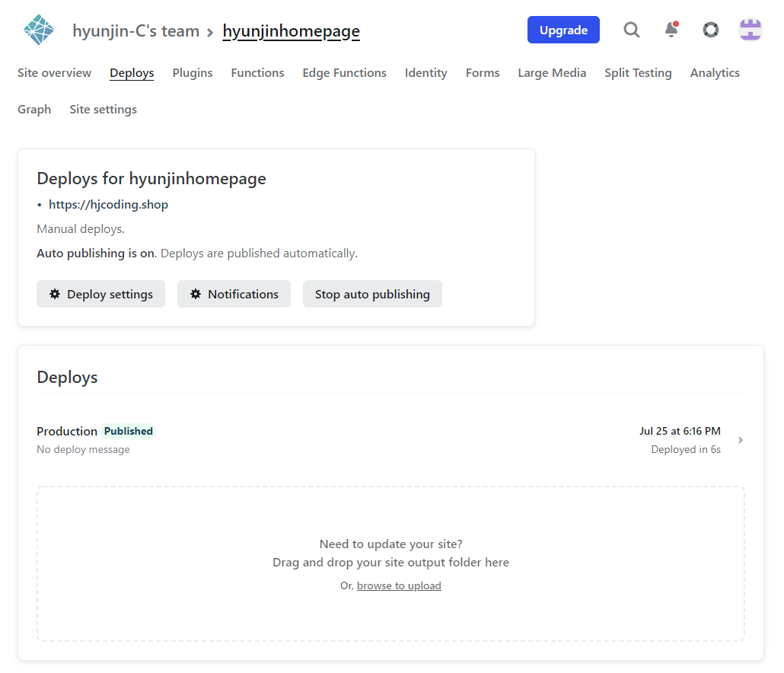Expand the production deploy chevron arrow

click(x=741, y=440)
